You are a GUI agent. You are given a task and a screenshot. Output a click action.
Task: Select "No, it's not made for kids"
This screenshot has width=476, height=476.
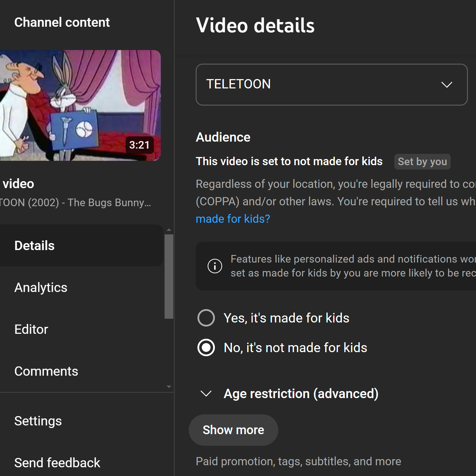206,347
